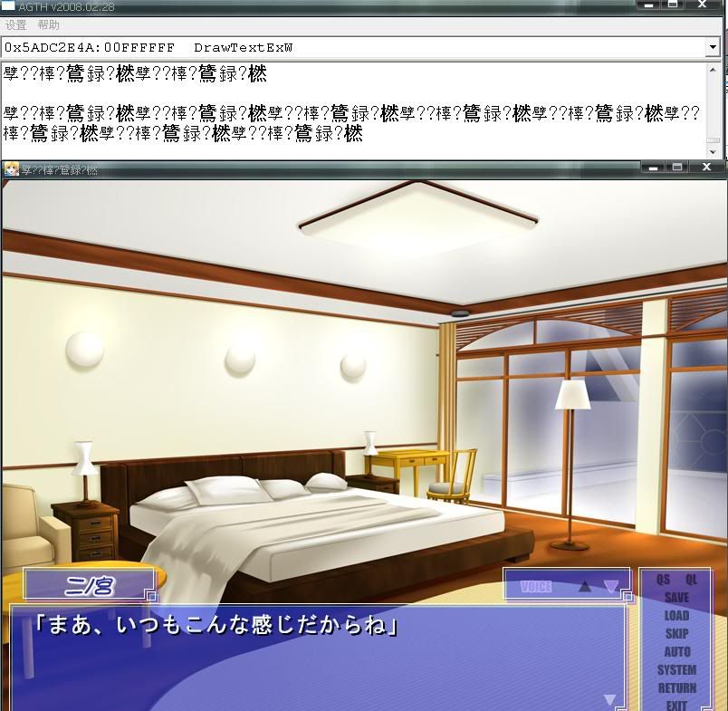Click the dialogue line「まあ、いつもこんな感じだからね」
The image size is (728, 711).
216,625
